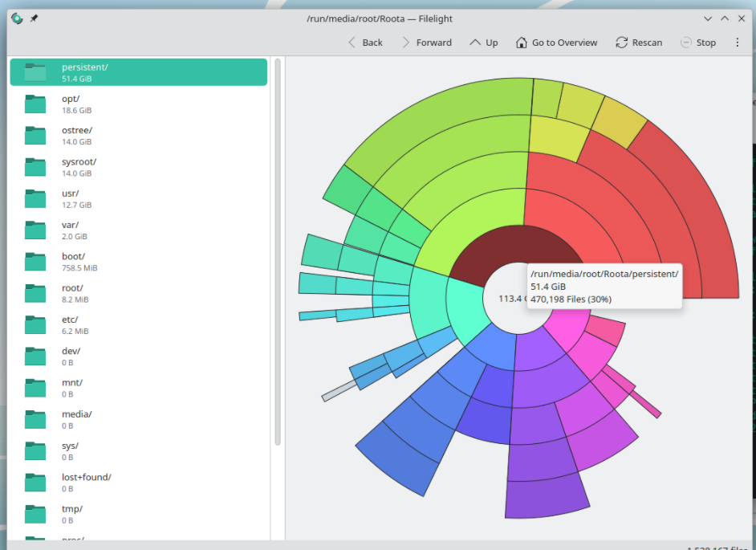Click the aqua innermost ring segment

(x=465, y=309)
